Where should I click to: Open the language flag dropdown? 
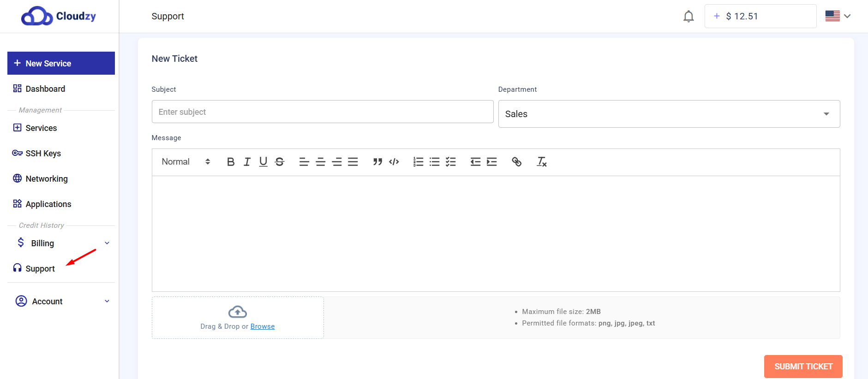click(x=838, y=16)
